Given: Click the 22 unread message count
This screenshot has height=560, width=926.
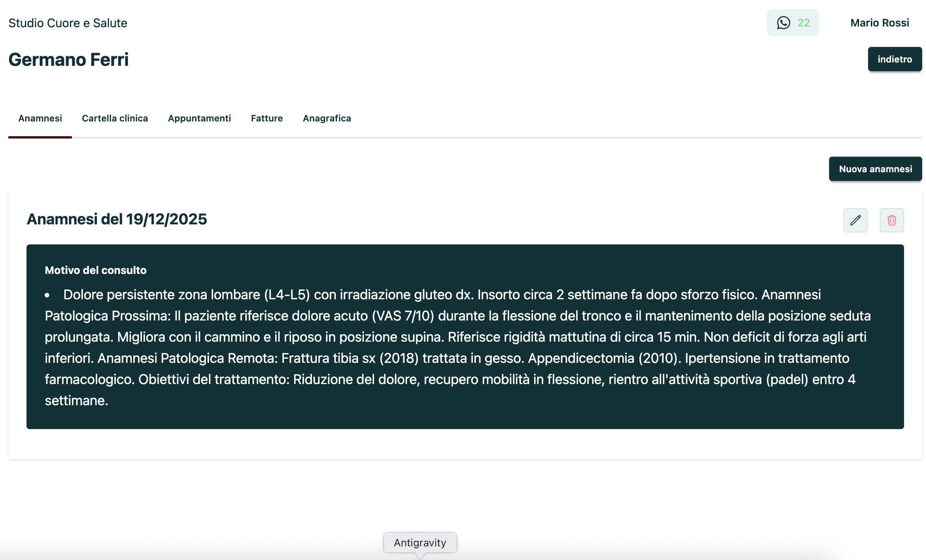Looking at the screenshot, I should [804, 23].
